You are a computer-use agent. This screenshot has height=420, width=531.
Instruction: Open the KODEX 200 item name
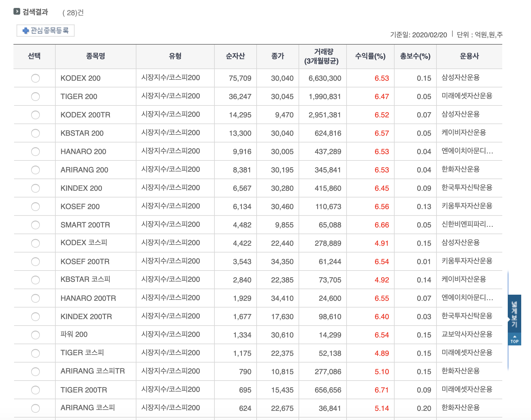(80, 78)
